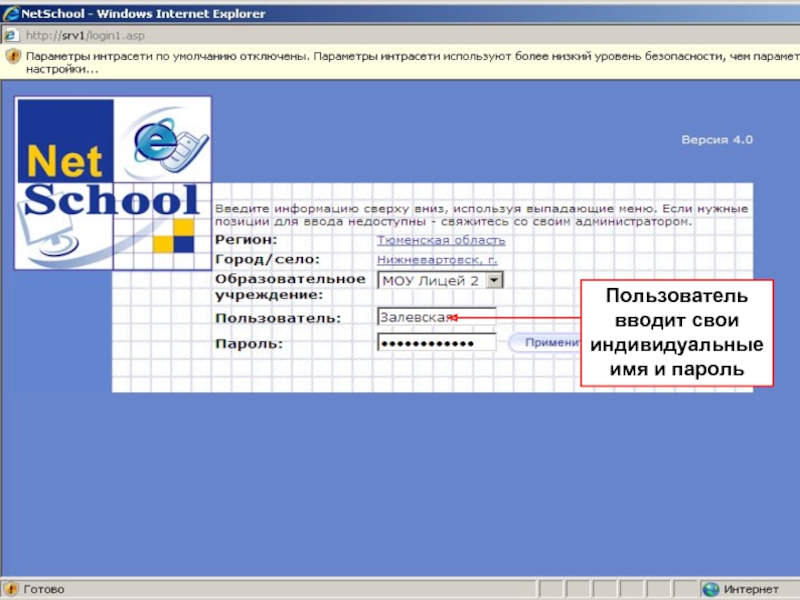Image resolution: width=800 pixels, height=600 pixels.
Task: Click the Образовательное учреждение: label
Action: tap(290, 287)
